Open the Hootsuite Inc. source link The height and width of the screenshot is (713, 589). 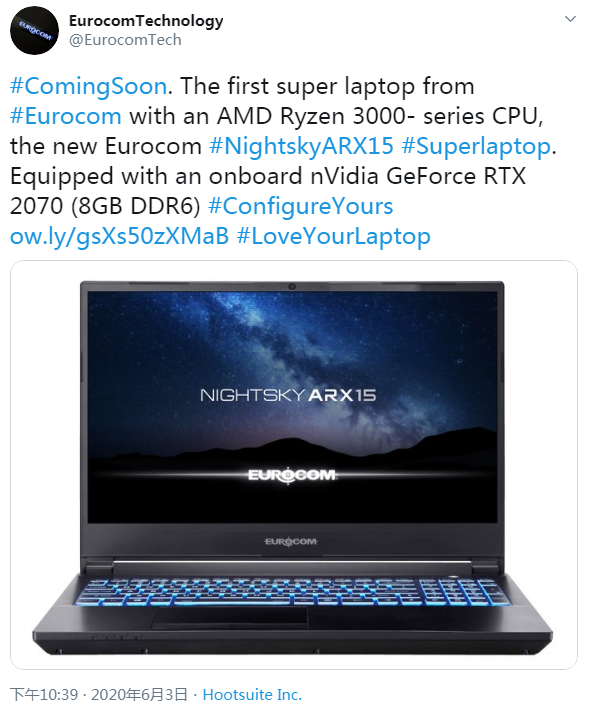252,694
